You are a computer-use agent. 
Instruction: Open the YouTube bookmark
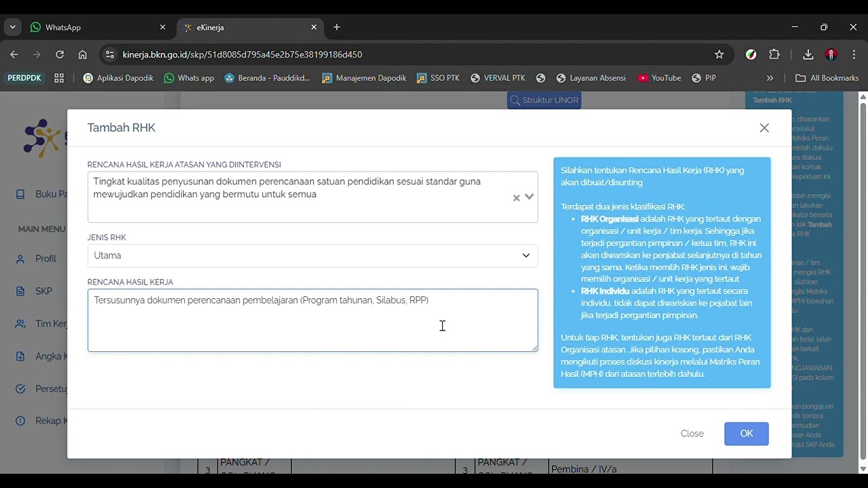point(659,78)
